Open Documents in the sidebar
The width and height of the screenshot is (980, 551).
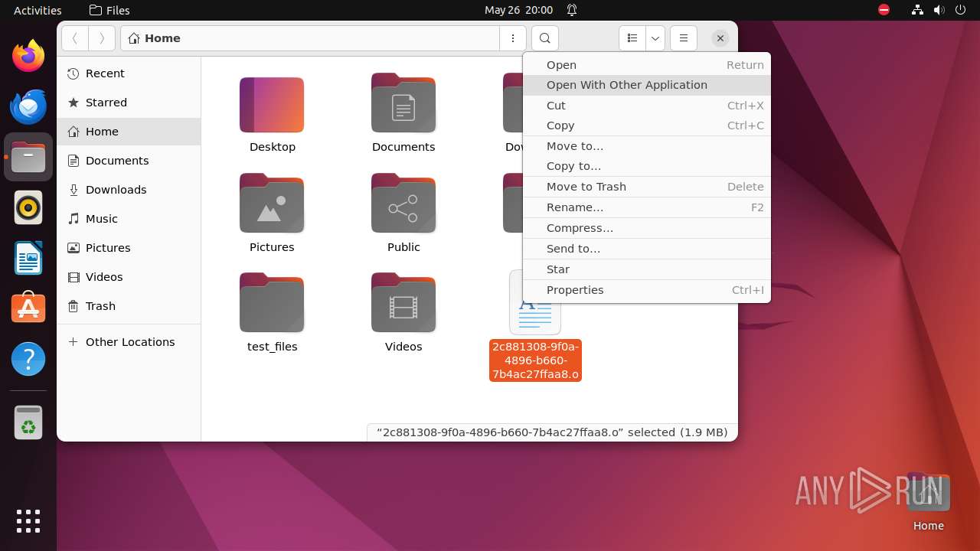click(129, 161)
